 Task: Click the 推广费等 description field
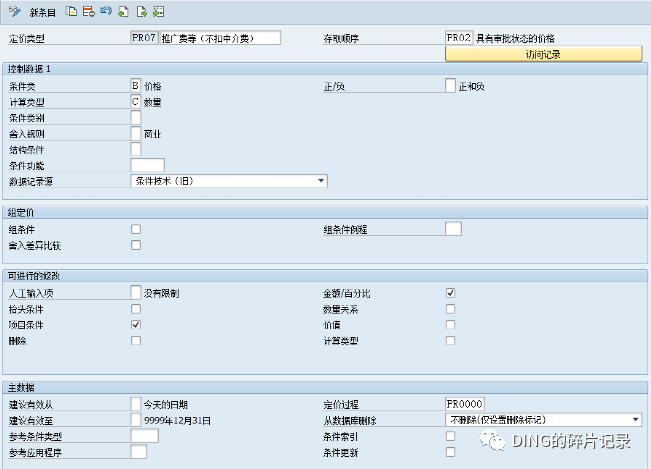point(220,38)
